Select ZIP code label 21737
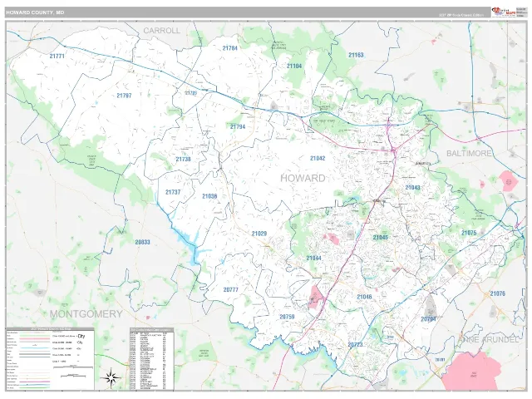The image size is (532, 399). (x=173, y=192)
